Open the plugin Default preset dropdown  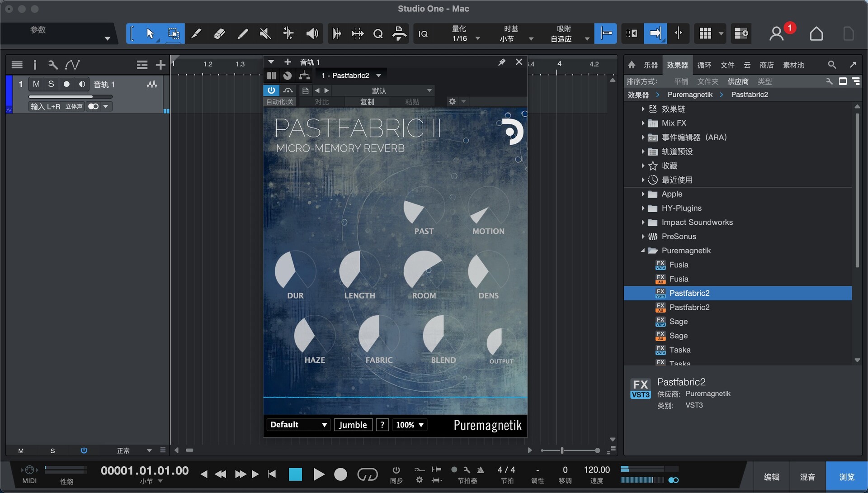click(298, 425)
